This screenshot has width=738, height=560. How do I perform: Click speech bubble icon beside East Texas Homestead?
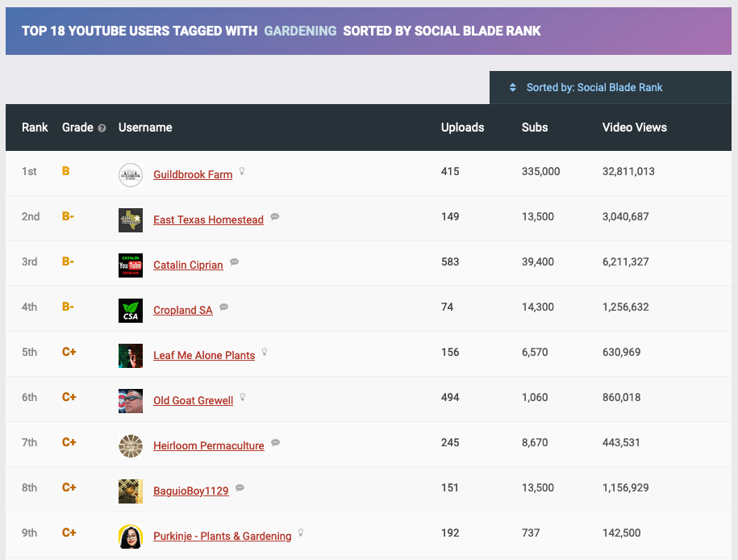(x=275, y=216)
